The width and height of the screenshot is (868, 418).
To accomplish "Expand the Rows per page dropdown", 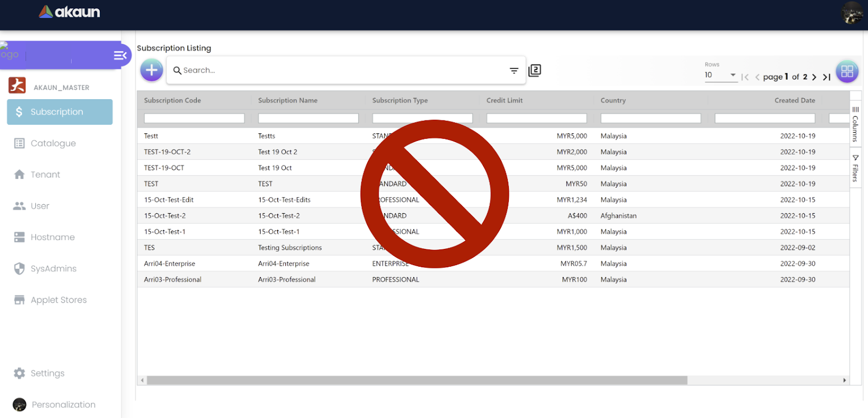I will point(720,75).
